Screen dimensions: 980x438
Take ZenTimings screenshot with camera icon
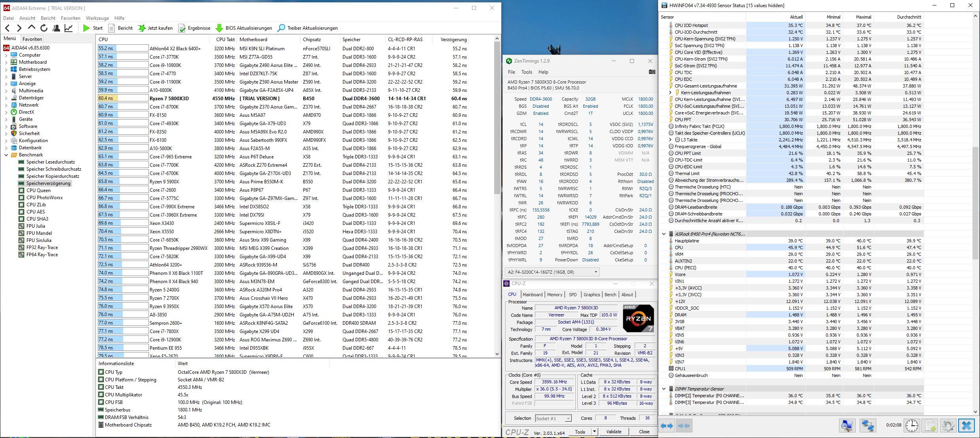click(652, 72)
